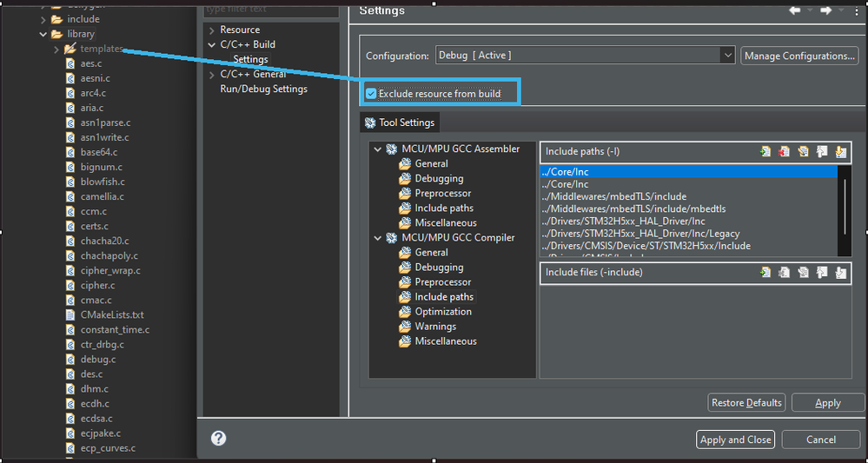
Task: Go back using the Settings header back arrow
Action: (794, 10)
